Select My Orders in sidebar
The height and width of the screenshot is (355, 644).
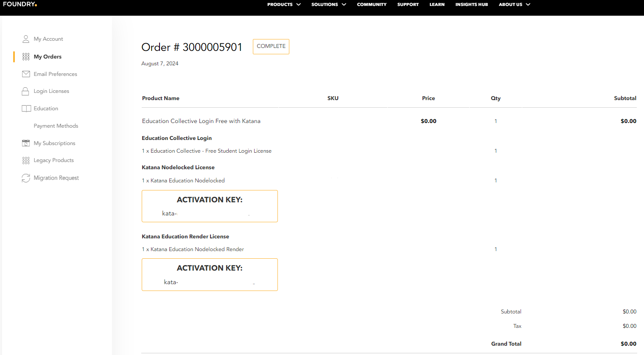pos(48,56)
